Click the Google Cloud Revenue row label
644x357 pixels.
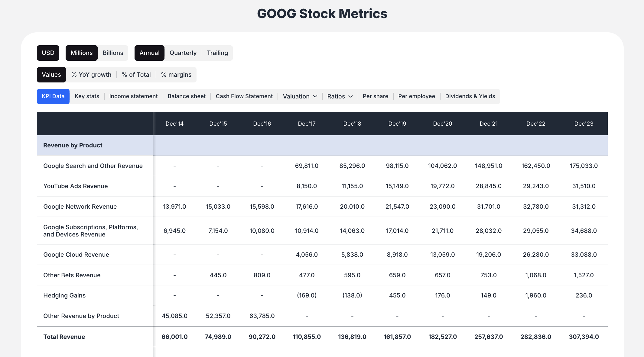click(76, 255)
